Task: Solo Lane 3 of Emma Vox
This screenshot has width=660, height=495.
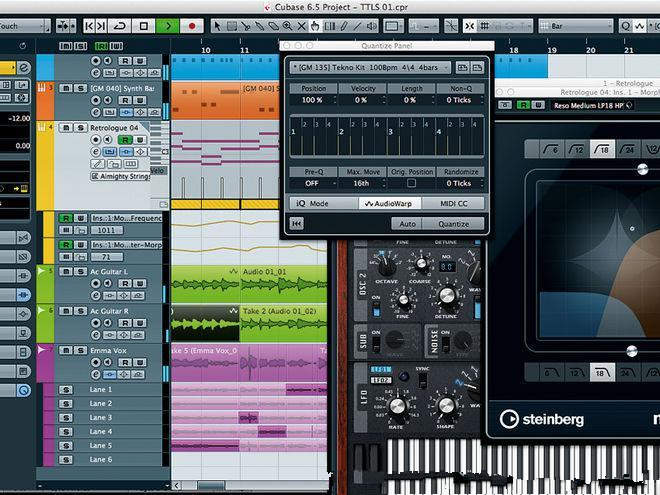Action: tap(66, 418)
